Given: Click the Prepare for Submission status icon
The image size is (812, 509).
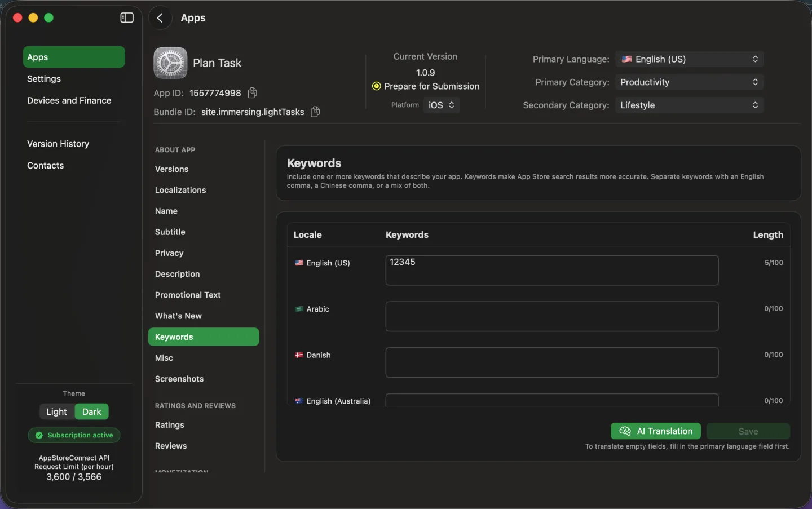Looking at the screenshot, I should click(377, 86).
